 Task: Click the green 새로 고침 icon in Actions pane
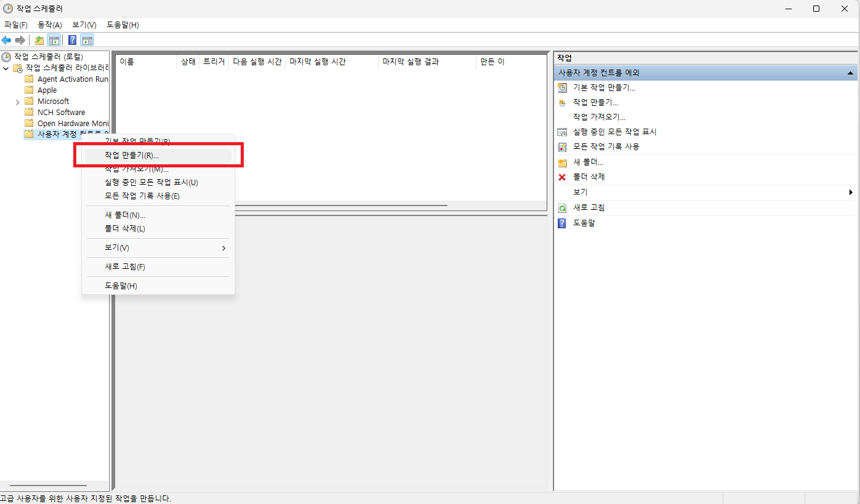tap(561, 208)
